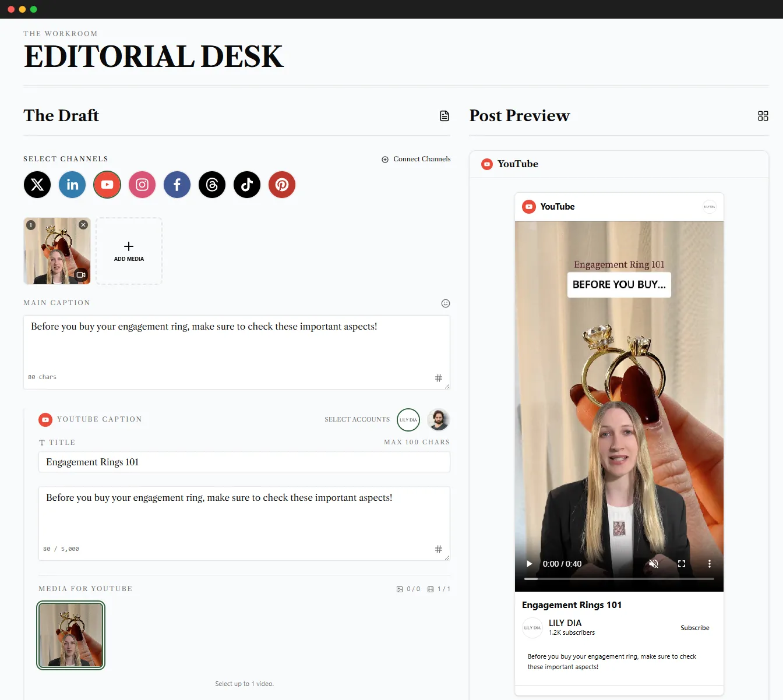The width and height of the screenshot is (783, 700).
Task: Click the video progress bar to seek
Action: 619,579
